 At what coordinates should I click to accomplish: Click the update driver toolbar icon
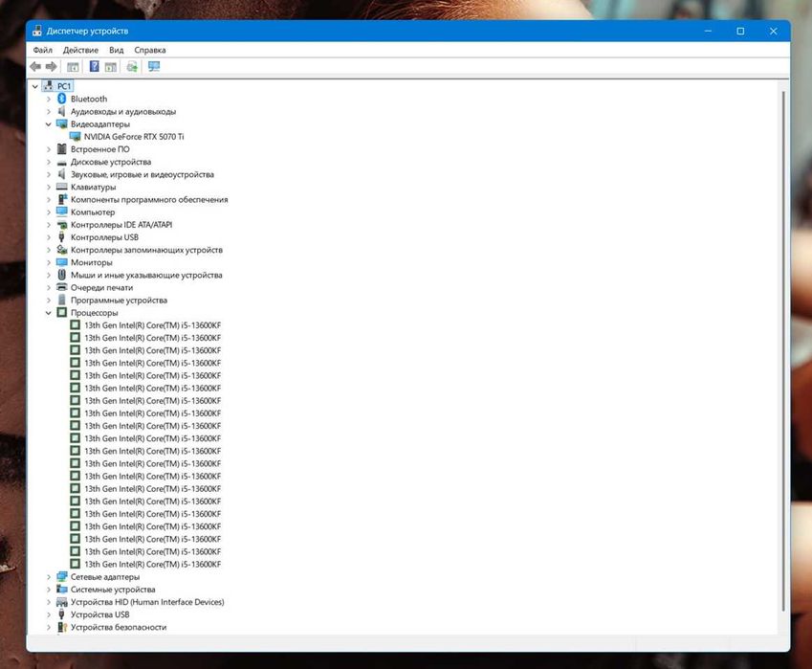coord(132,66)
